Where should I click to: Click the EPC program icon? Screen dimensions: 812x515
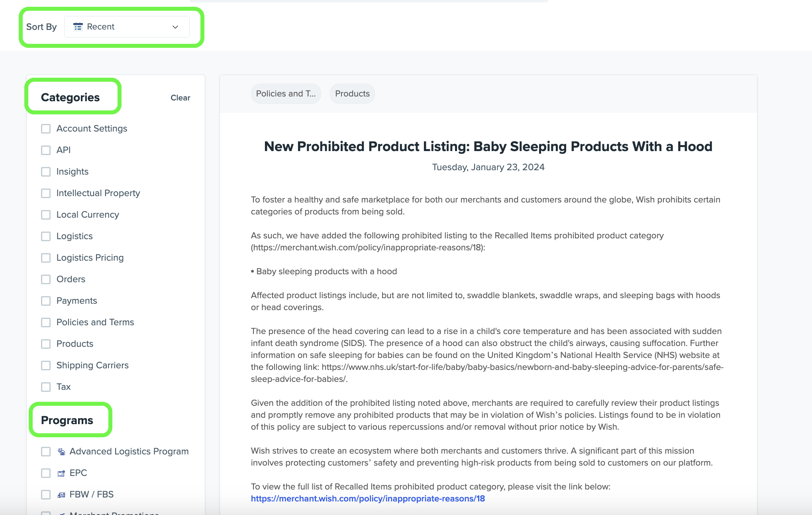point(61,473)
